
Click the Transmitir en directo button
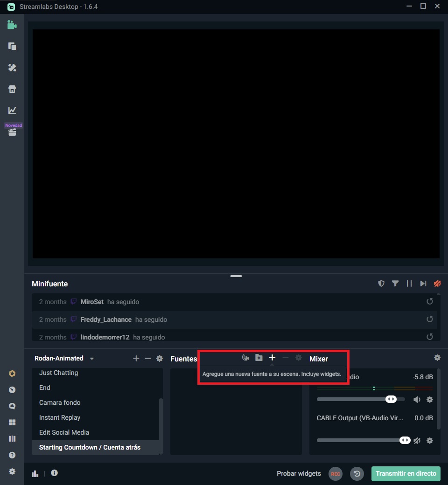(x=406, y=473)
